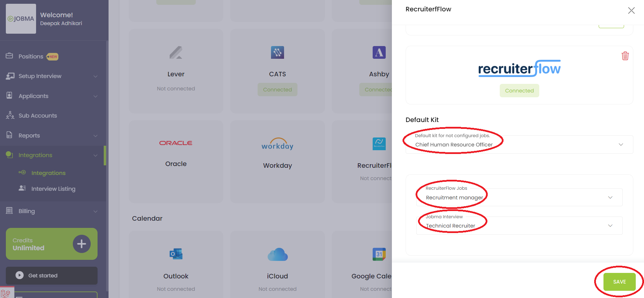Image resolution: width=644 pixels, height=298 pixels.
Task: Open Sub Accounts in sidebar
Action: tap(38, 115)
